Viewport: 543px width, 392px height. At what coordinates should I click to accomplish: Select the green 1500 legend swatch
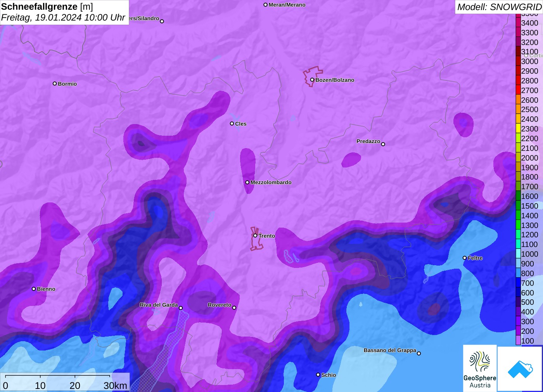(518, 205)
